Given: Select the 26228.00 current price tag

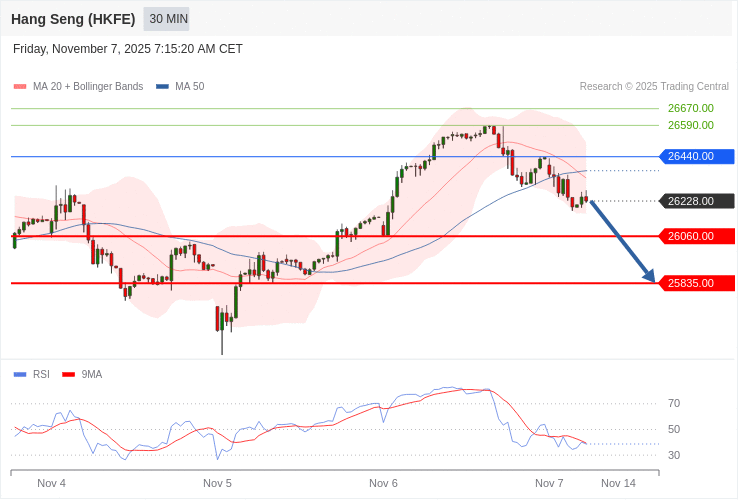Looking at the screenshot, I should (x=696, y=201).
